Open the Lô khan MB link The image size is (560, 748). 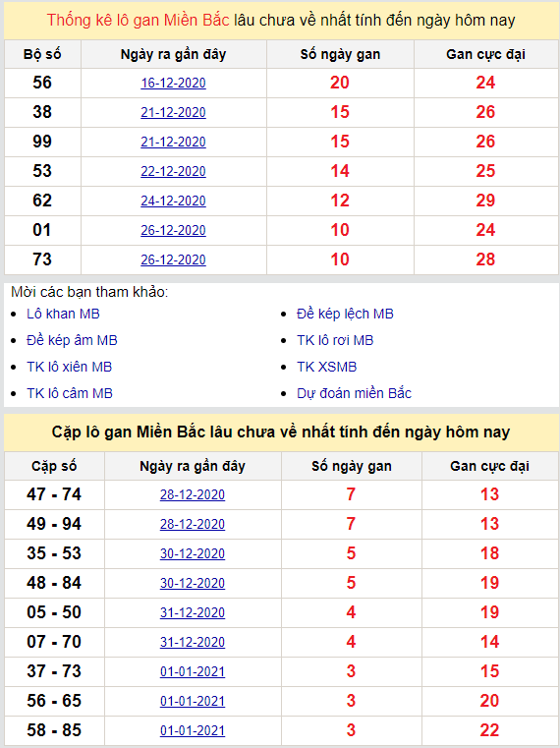pos(63,314)
